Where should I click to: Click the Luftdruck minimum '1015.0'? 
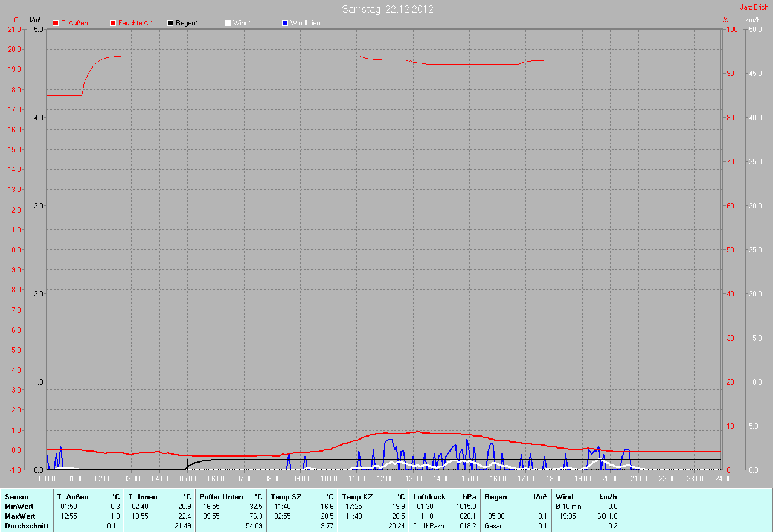click(466, 507)
